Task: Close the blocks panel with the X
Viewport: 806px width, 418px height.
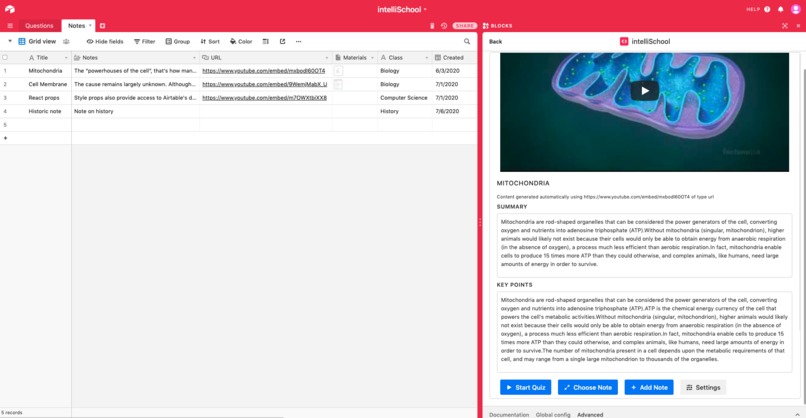Action: click(798, 26)
